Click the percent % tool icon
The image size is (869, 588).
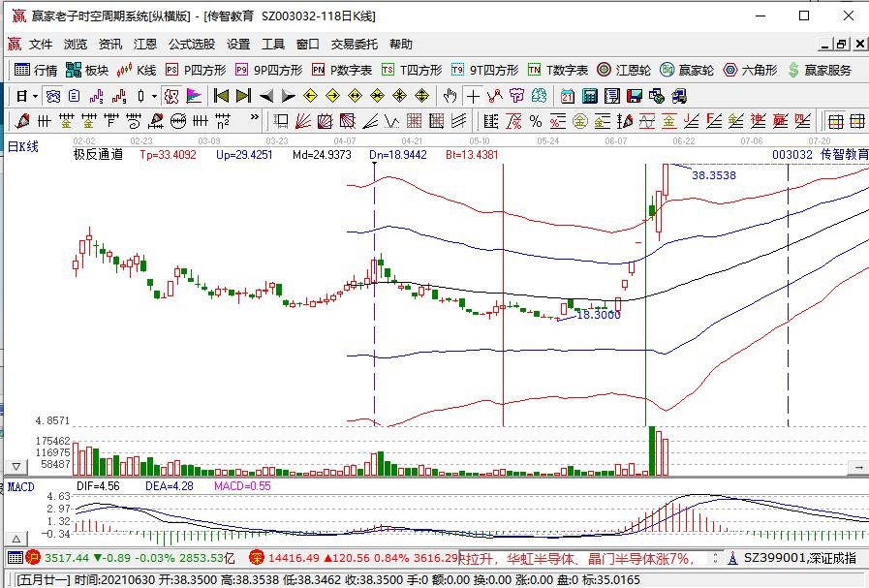click(x=536, y=120)
